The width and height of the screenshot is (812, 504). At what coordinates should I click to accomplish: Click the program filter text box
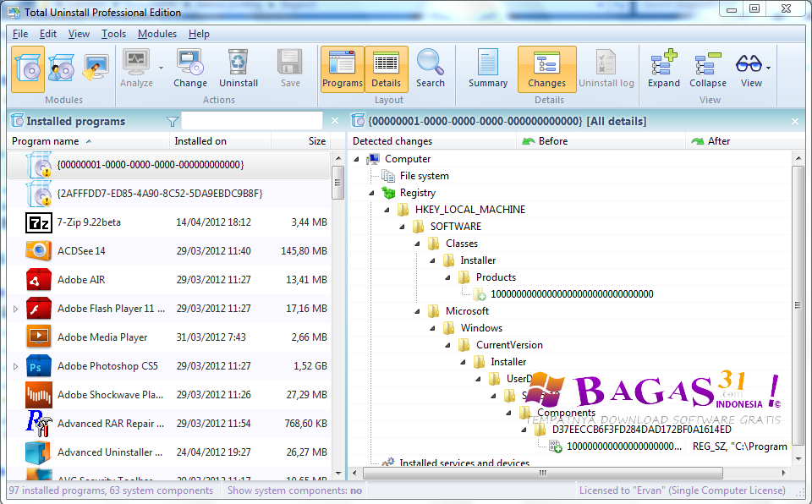coord(252,121)
